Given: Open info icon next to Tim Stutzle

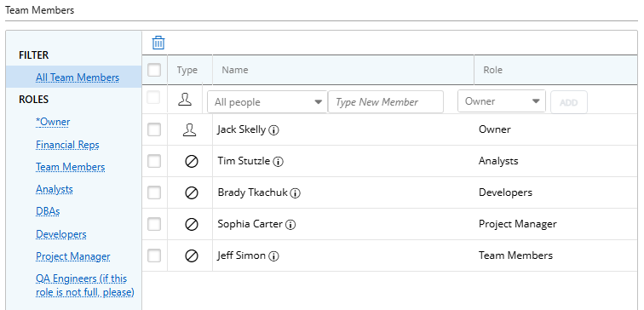Looking at the screenshot, I should tap(279, 162).
